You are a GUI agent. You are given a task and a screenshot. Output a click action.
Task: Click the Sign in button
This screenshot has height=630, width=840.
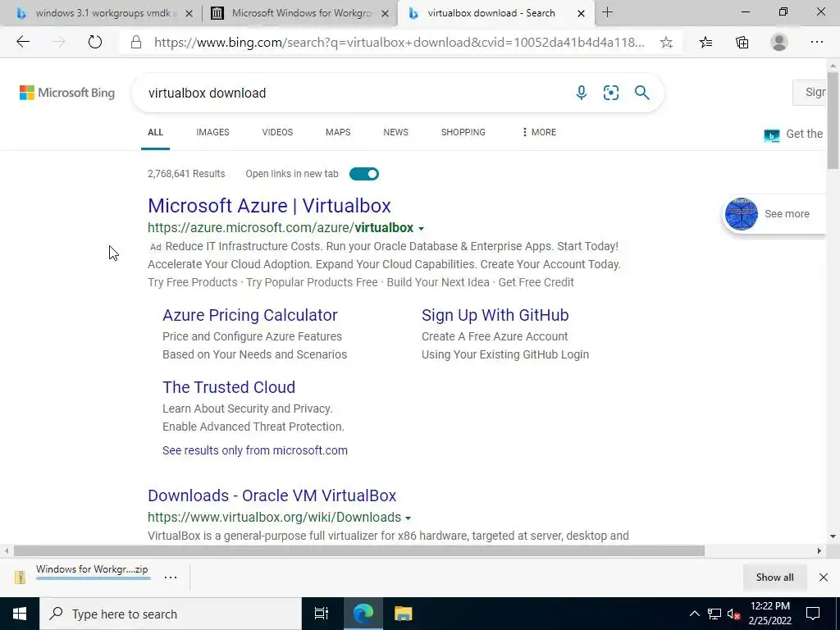coord(810,92)
